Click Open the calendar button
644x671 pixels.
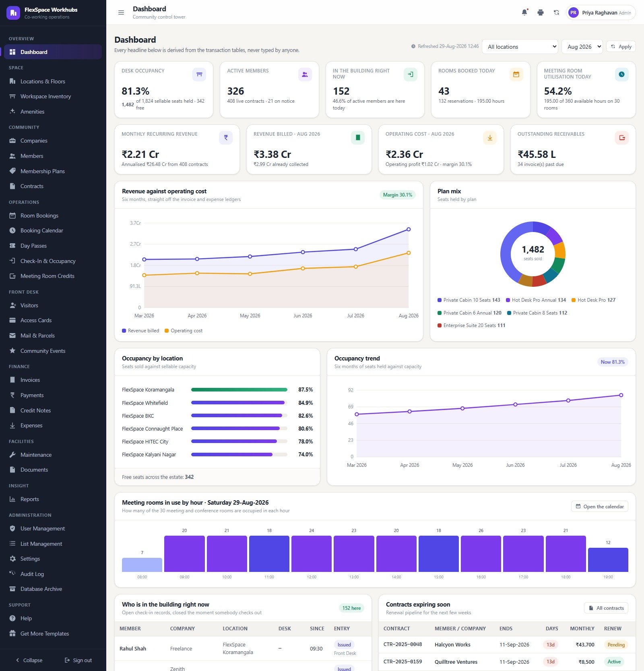tap(600, 507)
